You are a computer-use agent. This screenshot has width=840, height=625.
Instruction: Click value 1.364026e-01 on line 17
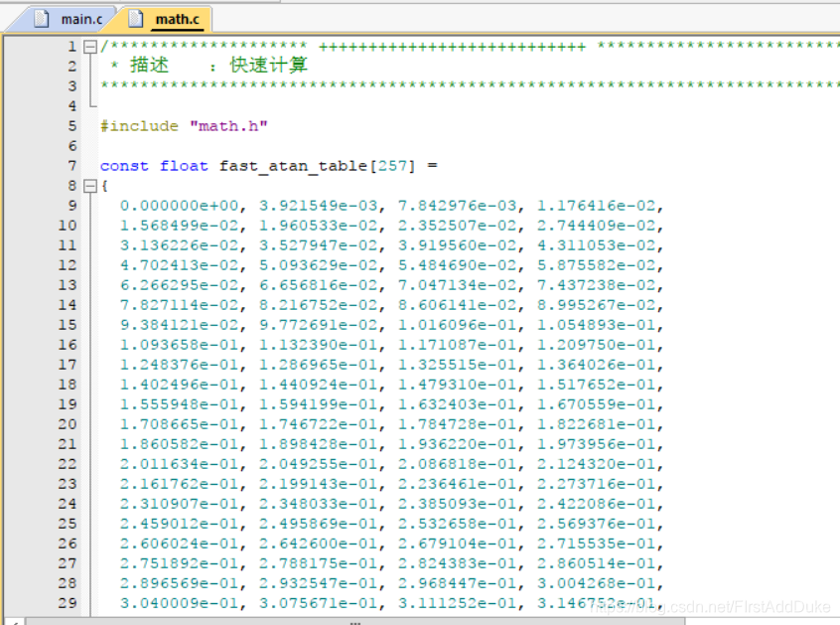coord(597,365)
